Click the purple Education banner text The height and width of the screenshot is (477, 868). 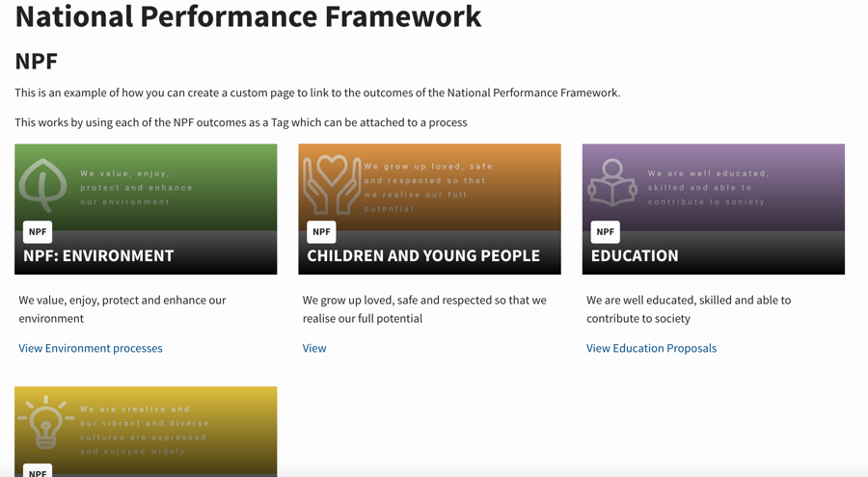[708, 188]
